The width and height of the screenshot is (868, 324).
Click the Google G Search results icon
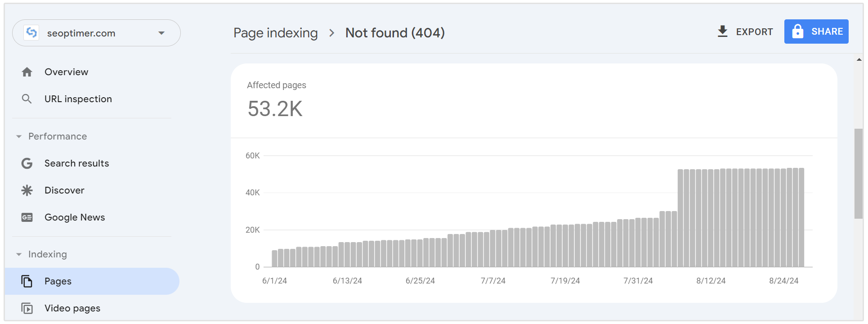tap(27, 163)
